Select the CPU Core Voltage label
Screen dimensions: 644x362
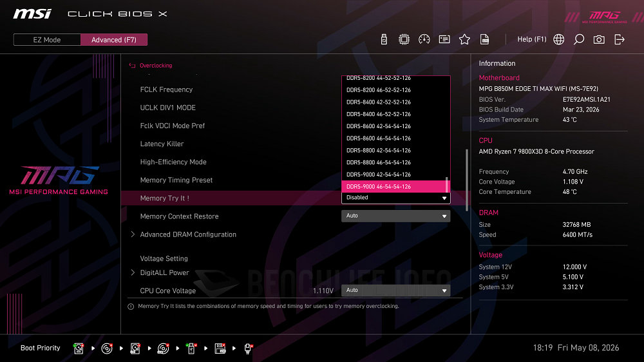[168, 291]
